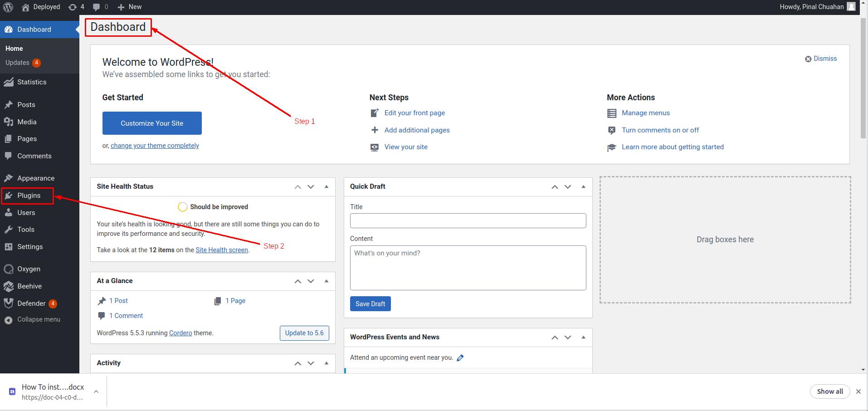Open the Oxygen builder menu
The width and height of the screenshot is (868, 411).
pos(39,269)
